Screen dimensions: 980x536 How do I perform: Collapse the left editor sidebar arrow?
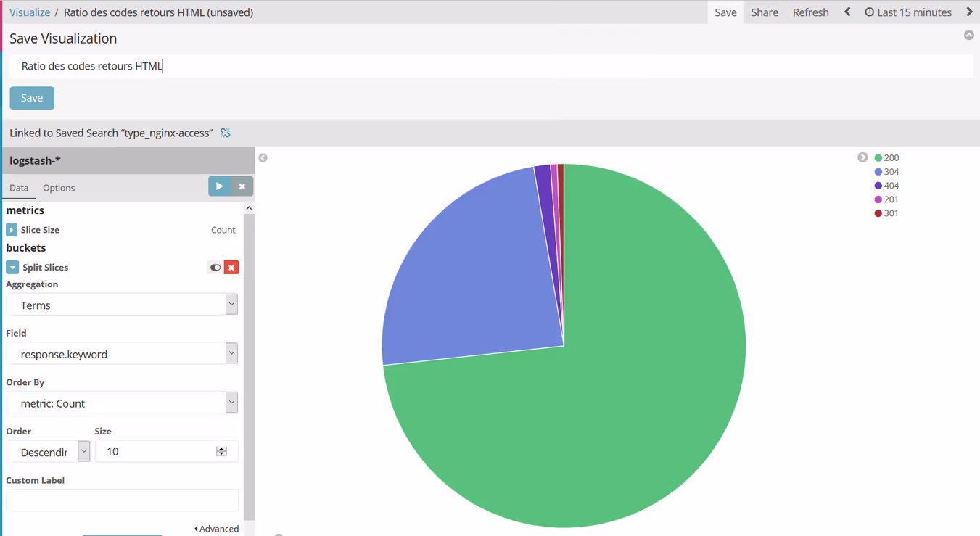[263, 158]
